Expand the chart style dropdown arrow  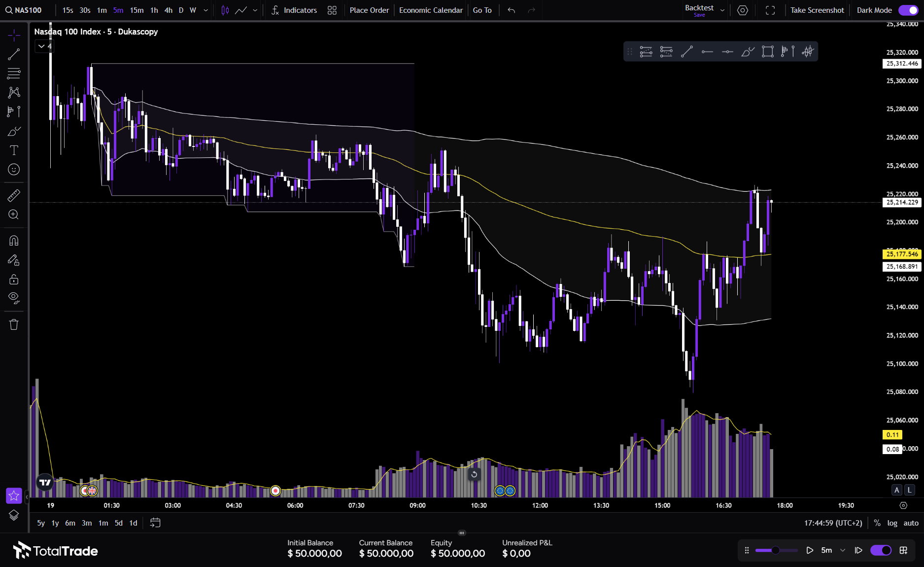pyautogui.click(x=255, y=10)
